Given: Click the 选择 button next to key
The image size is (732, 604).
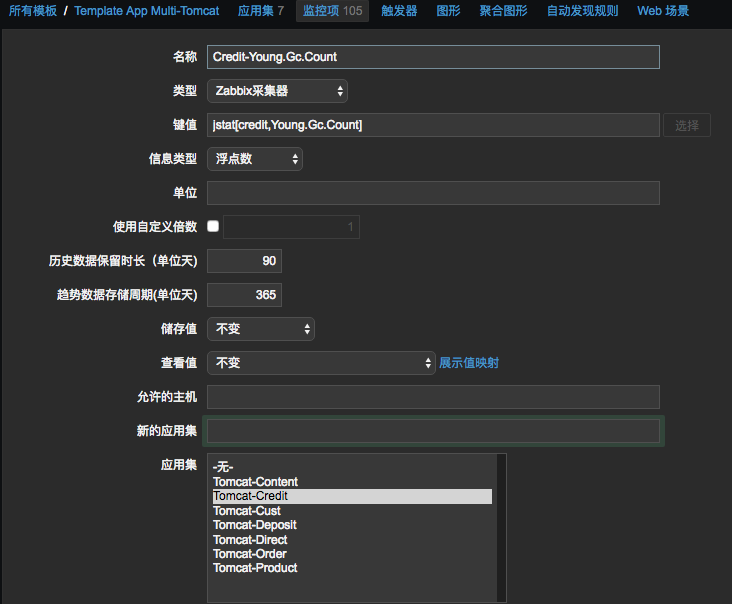Looking at the screenshot, I should coord(687,125).
